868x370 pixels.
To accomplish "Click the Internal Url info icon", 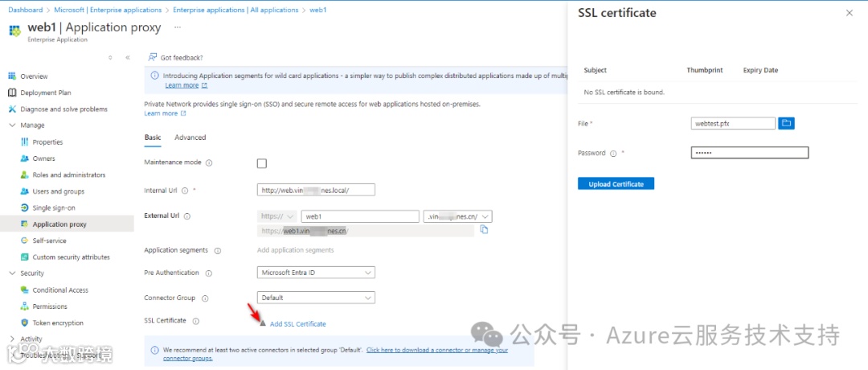I will point(184,190).
